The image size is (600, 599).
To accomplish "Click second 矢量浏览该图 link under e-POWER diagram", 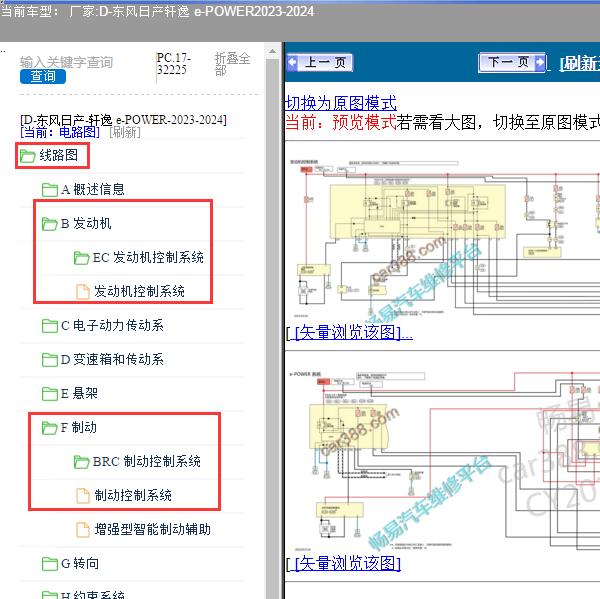I will tap(344, 564).
